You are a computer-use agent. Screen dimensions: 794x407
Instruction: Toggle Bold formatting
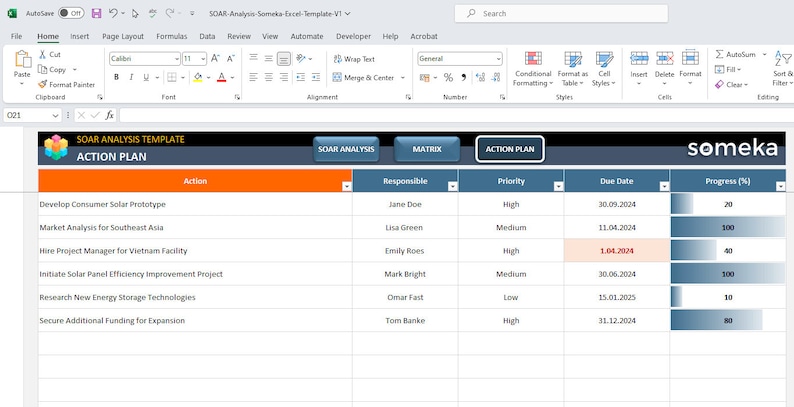(116, 77)
